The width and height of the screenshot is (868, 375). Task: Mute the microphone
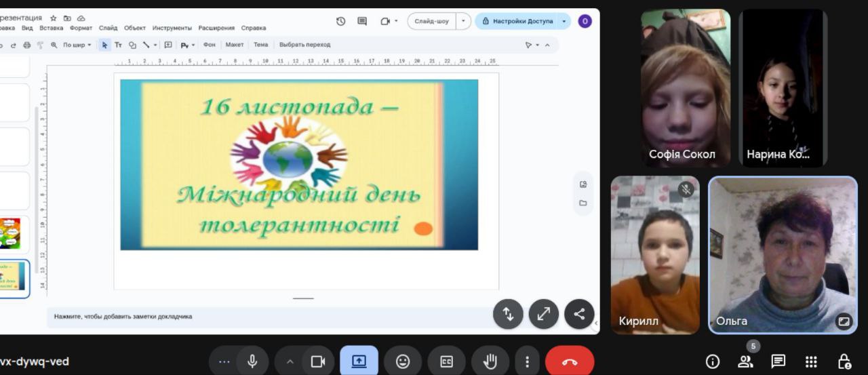[252, 361]
